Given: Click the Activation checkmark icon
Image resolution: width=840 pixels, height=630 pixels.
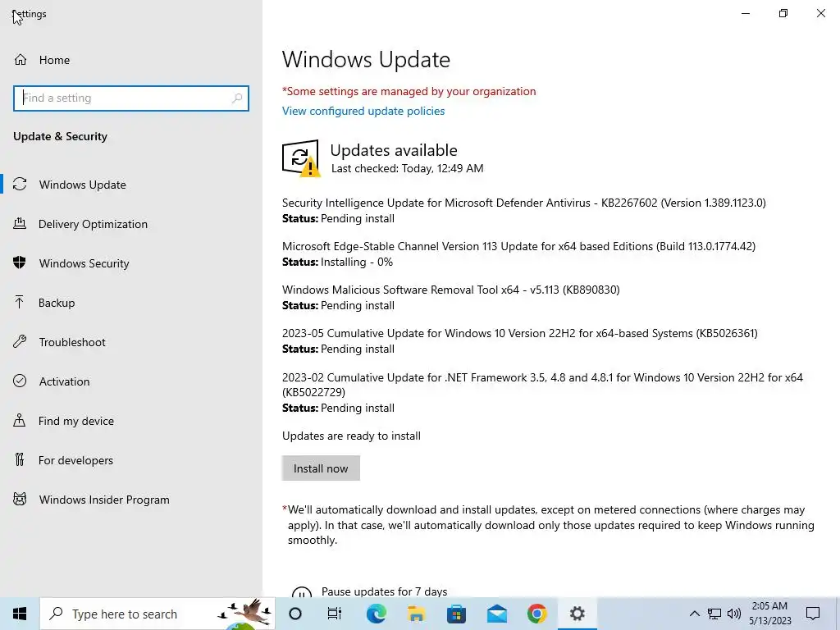Looking at the screenshot, I should 20,381.
